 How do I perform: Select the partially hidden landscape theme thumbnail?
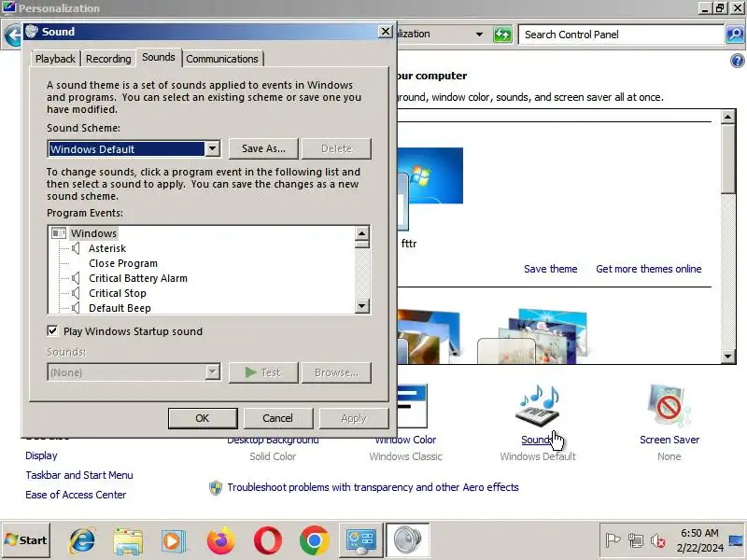(429, 336)
